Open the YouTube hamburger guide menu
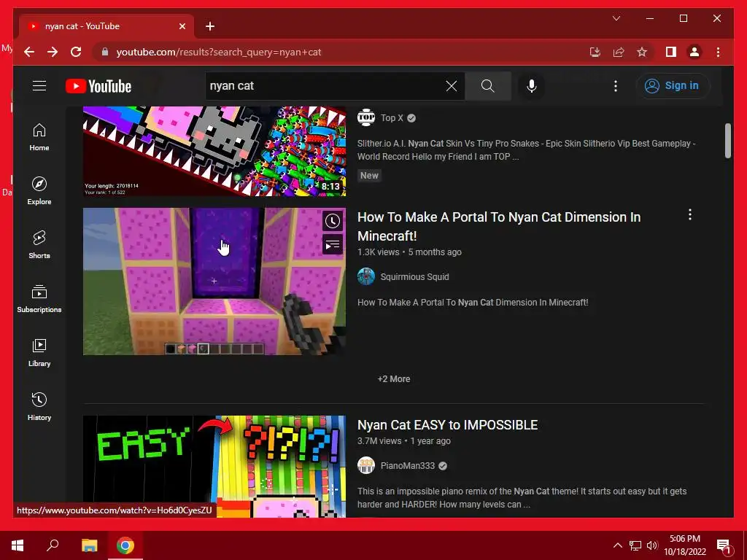 [x=39, y=86]
